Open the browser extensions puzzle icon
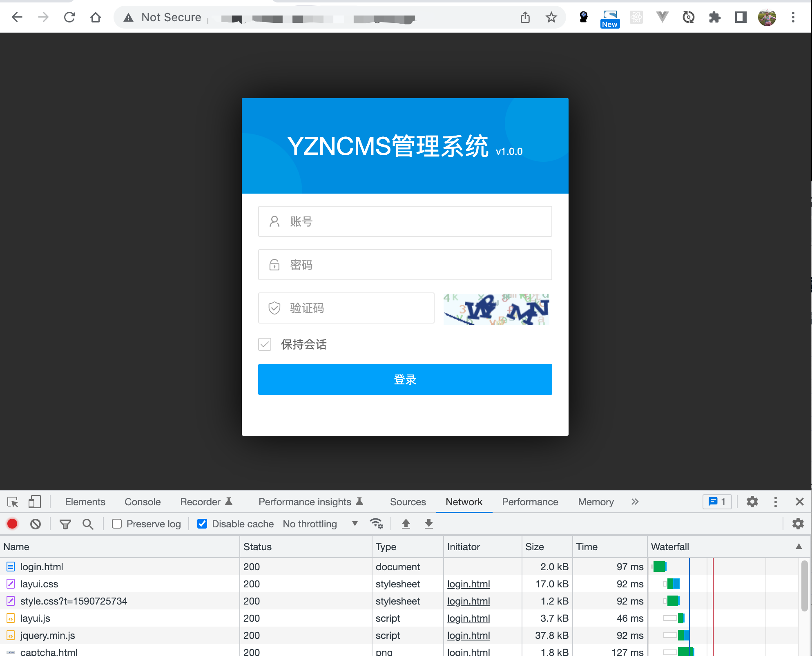The image size is (812, 656). (714, 17)
